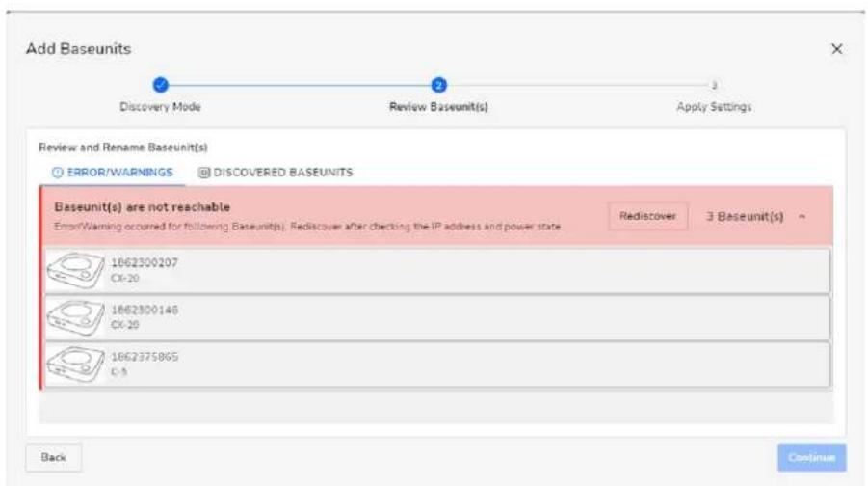Select the completed Discovery Mode step circle
The width and height of the screenshot is (868, 486).
click(x=161, y=85)
